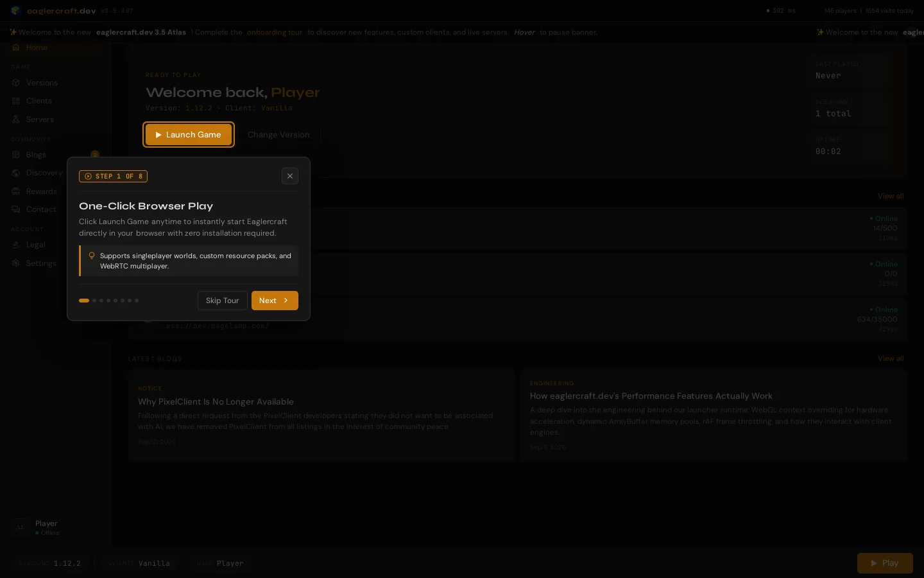This screenshot has height=578, width=924.
Task: Click the Legal icon in sidebar
Action: pos(16,245)
